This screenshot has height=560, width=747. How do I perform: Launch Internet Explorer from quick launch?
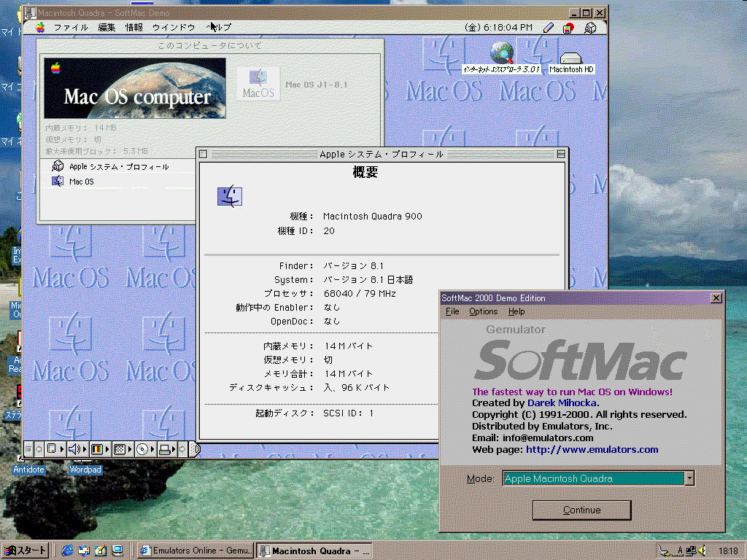pyautogui.click(x=67, y=551)
